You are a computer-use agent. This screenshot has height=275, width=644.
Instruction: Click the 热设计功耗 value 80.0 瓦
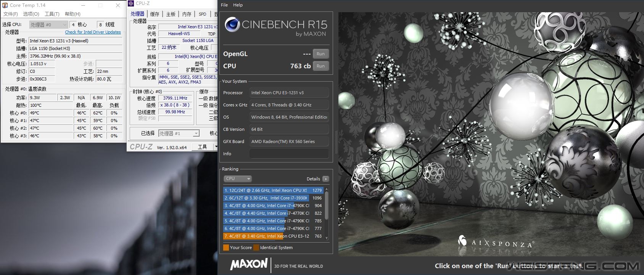click(x=109, y=79)
